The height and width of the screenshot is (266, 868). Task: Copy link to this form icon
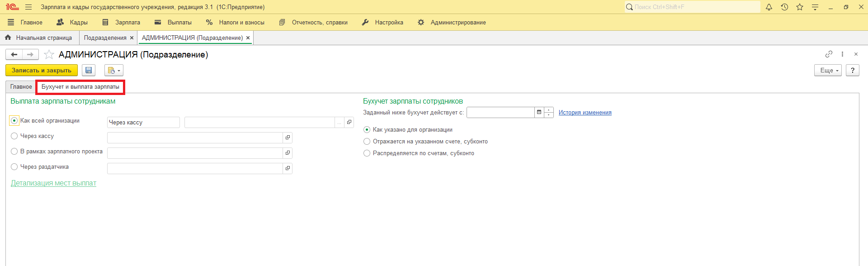[x=829, y=54]
